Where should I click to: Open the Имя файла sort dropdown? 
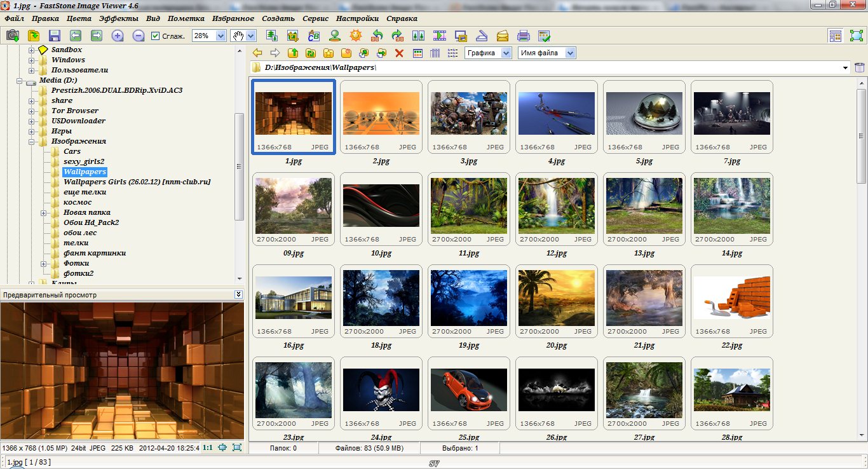(x=570, y=53)
